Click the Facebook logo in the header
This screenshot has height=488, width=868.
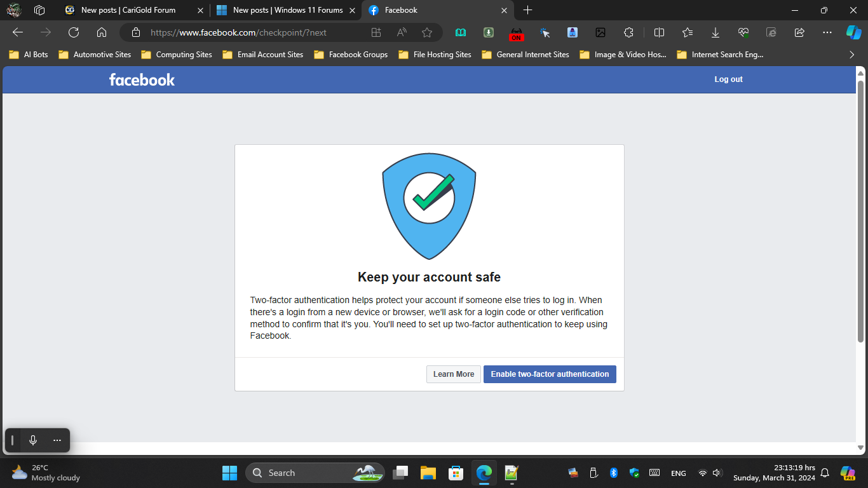[x=142, y=79]
